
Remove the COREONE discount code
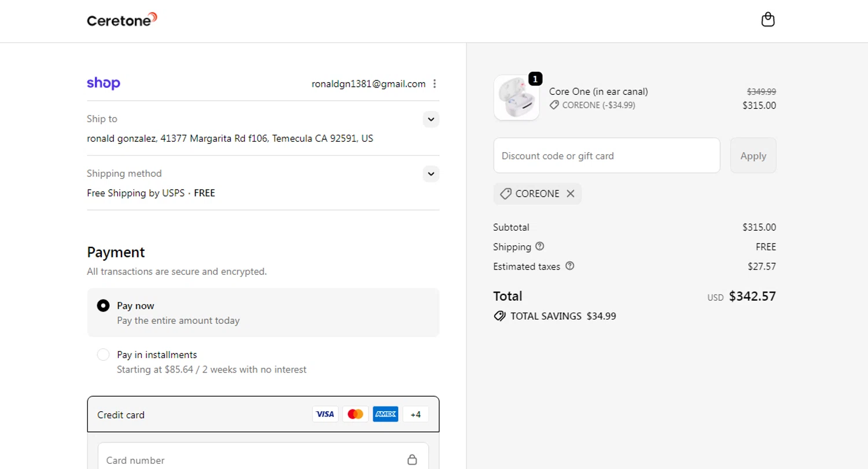pos(570,194)
